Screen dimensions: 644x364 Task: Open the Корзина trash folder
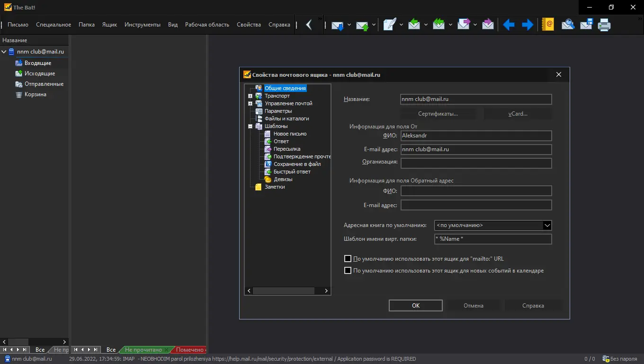tap(36, 94)
